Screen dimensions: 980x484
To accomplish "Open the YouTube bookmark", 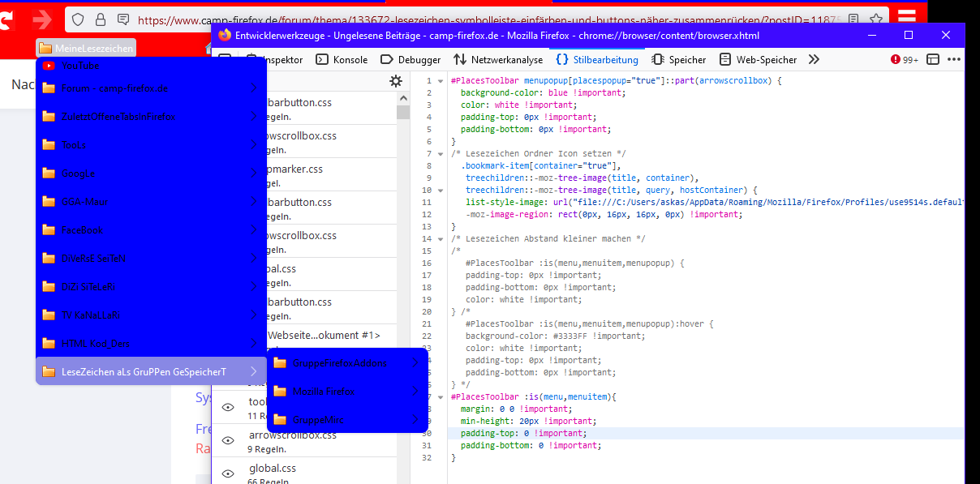I will click(80, 65).
